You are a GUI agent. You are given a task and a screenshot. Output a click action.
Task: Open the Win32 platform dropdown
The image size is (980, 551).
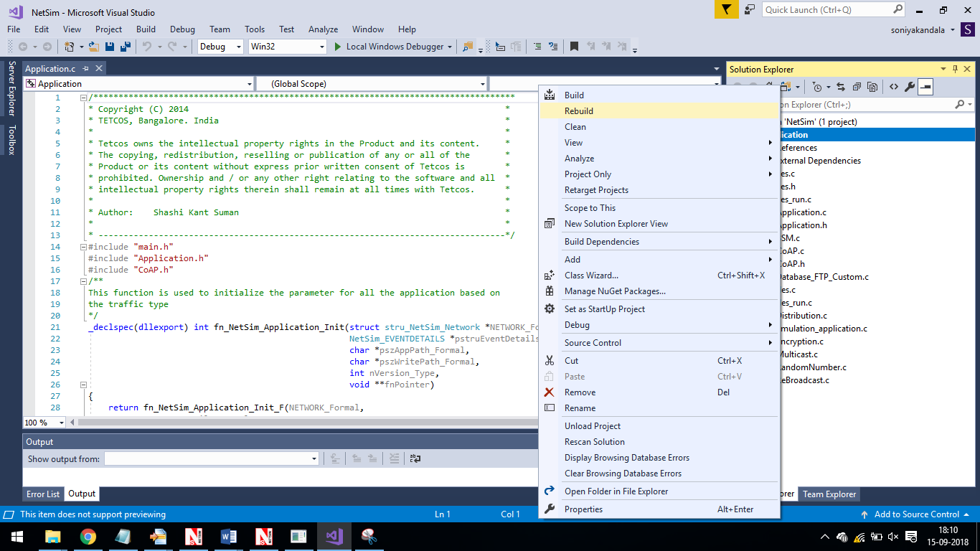point(287,47)
